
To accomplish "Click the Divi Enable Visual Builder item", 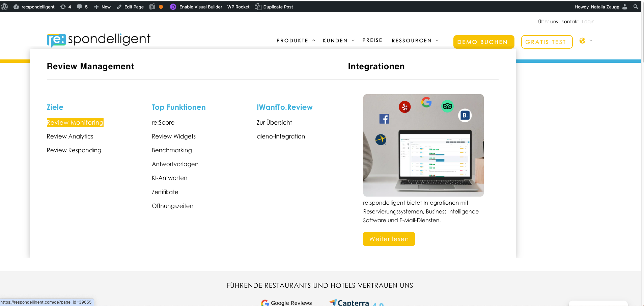I will 196,7.
